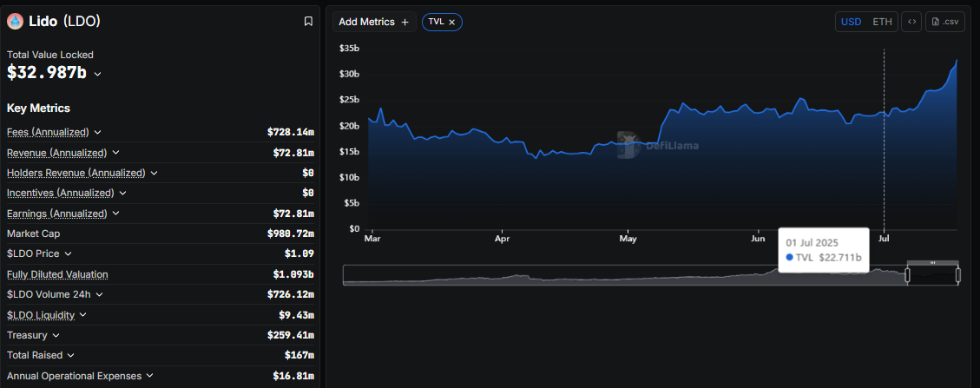The width and height of the screenshot is (980, 388).
Task: Expand the Total Raised row
Action: [71, 356]
